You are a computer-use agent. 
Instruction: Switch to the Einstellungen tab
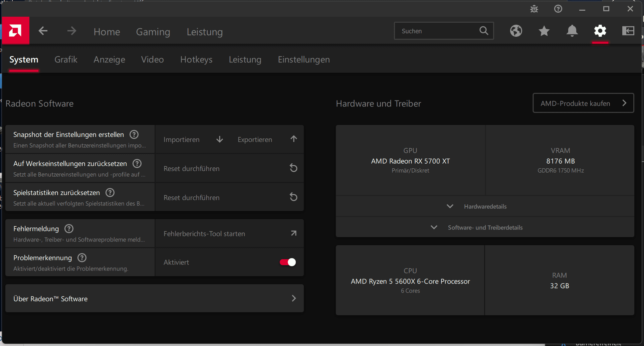point(304,59)
